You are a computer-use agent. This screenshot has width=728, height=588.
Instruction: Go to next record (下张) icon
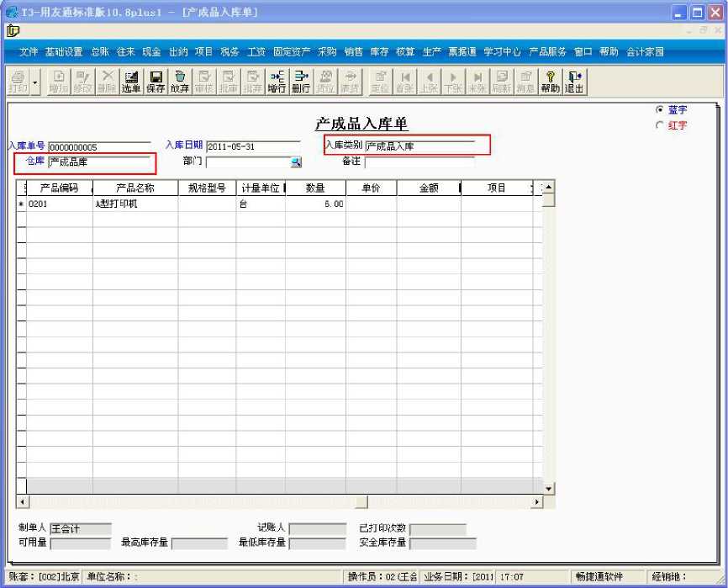click(x=453, y=82)
